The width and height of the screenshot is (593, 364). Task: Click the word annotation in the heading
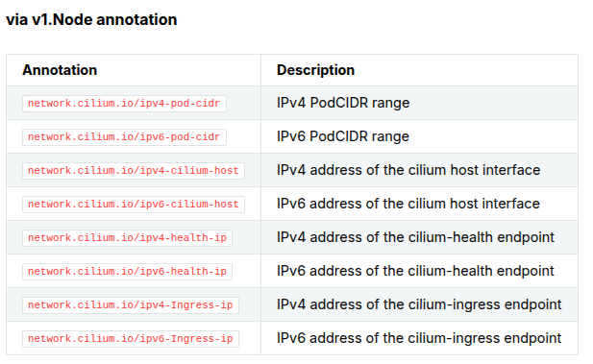pyautogui.click(x=136, y=19)
